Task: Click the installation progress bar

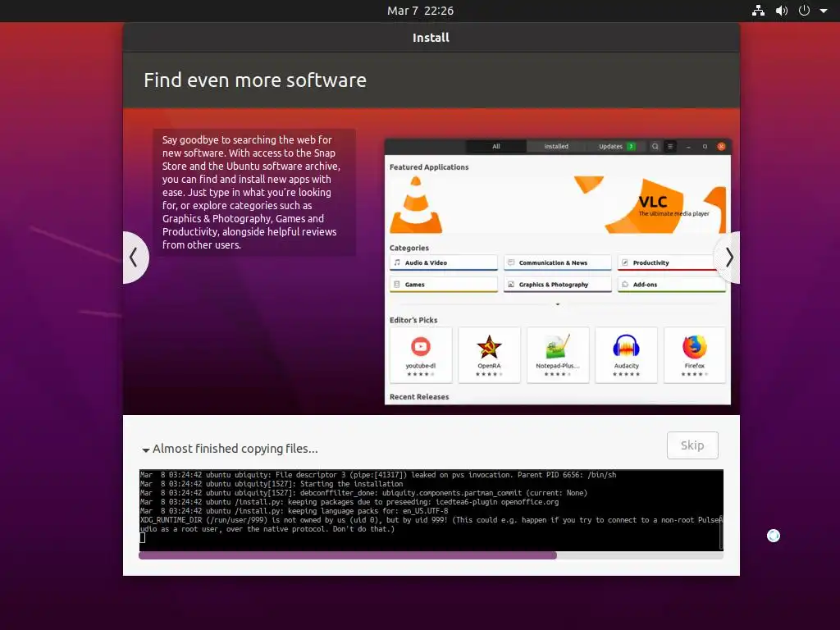Action: click(x=431, y=555)
